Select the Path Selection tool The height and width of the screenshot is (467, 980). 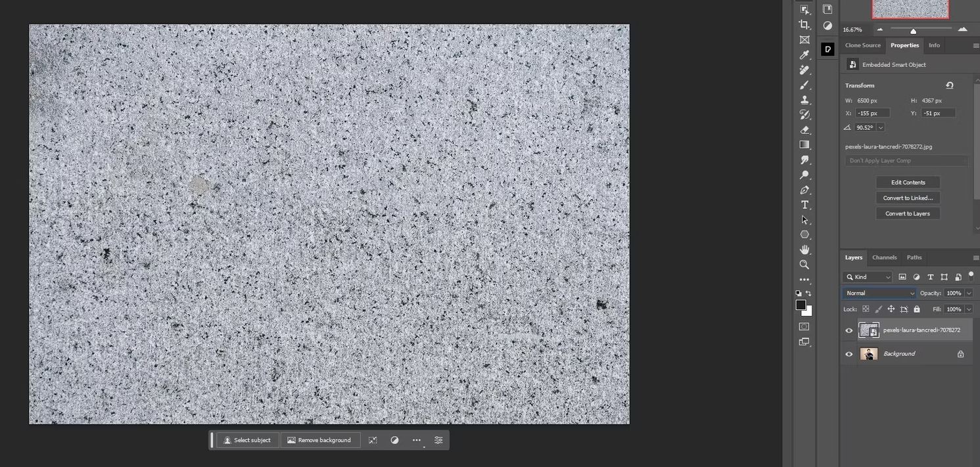point(805,220)
